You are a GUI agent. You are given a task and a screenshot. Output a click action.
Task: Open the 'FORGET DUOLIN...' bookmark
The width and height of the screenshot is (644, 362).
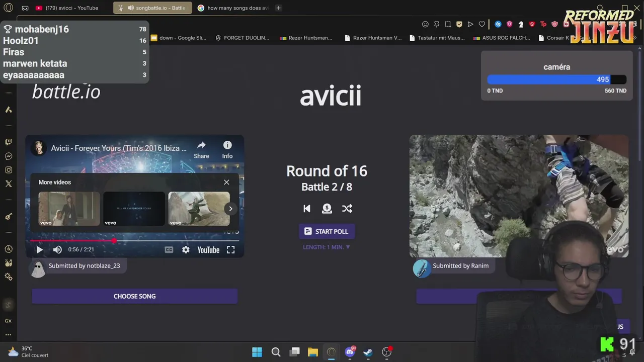click(242, 38)
